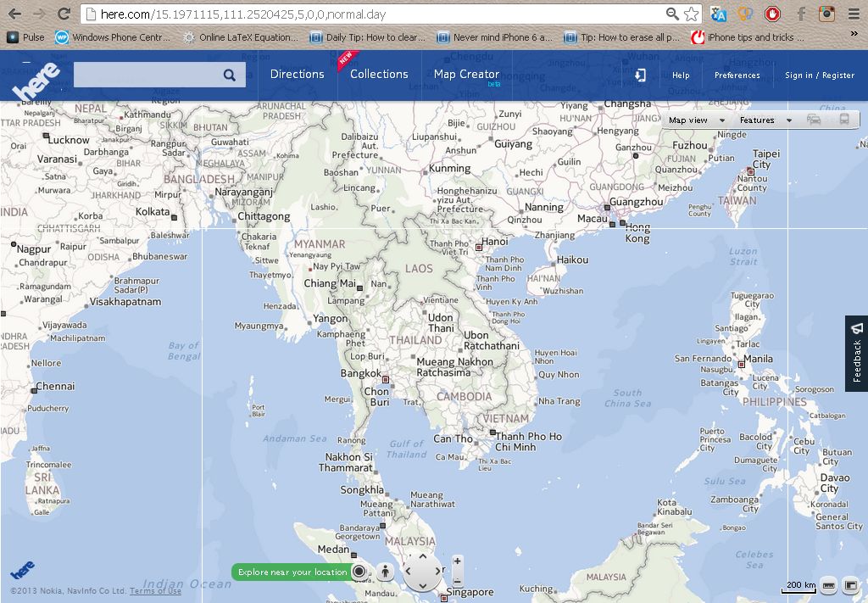This screenshot has width=868, height=603.
Task: Expand the Features dropdown
Action: pyautogui.click(x=765, y=120)
